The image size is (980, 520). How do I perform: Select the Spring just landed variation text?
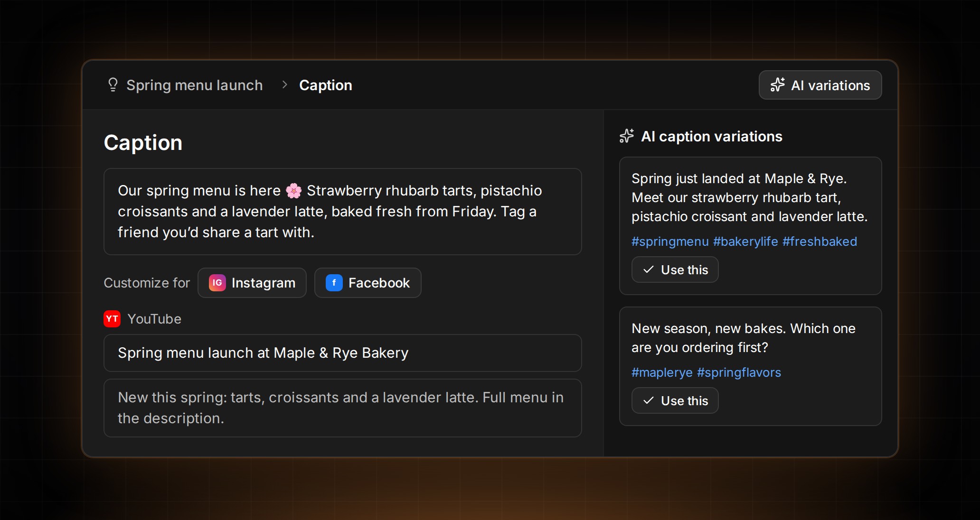click(749, 197)
